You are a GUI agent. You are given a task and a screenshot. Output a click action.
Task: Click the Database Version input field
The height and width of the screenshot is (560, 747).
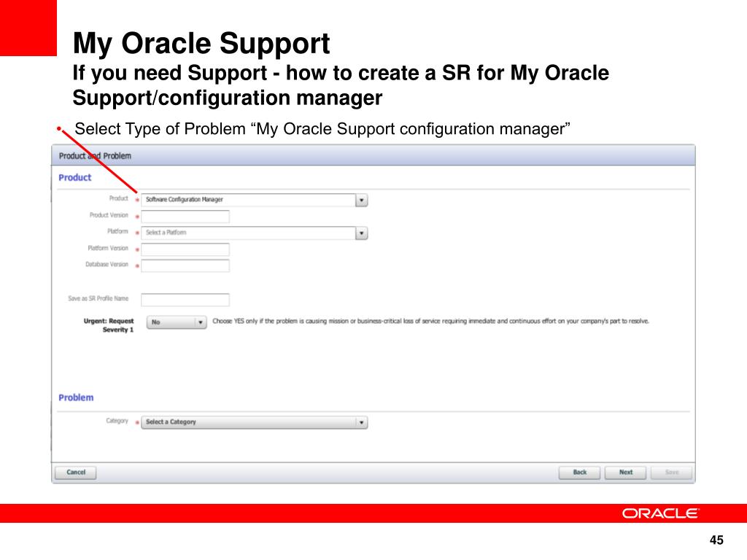(x=185, y=265)
